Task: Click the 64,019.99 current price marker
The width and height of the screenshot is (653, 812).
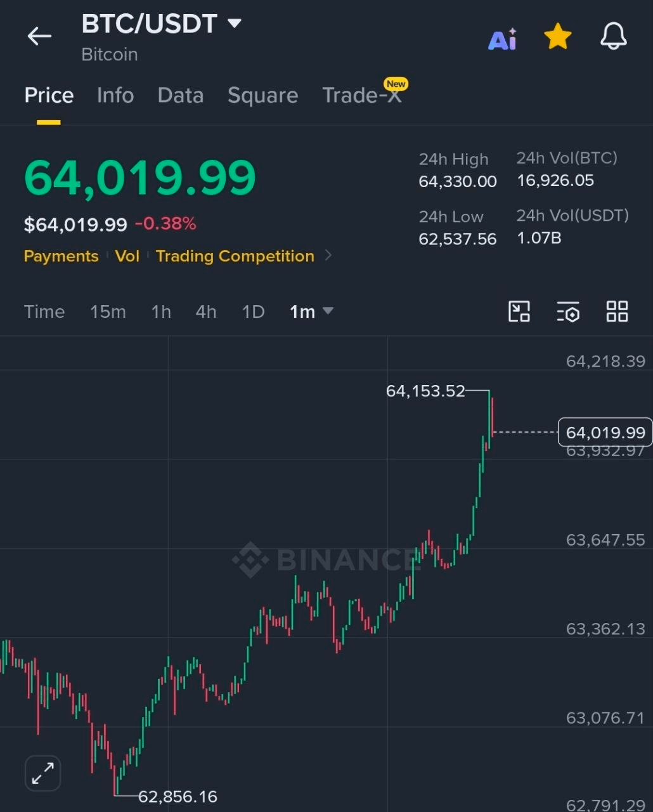Action: tap(605, 432)
